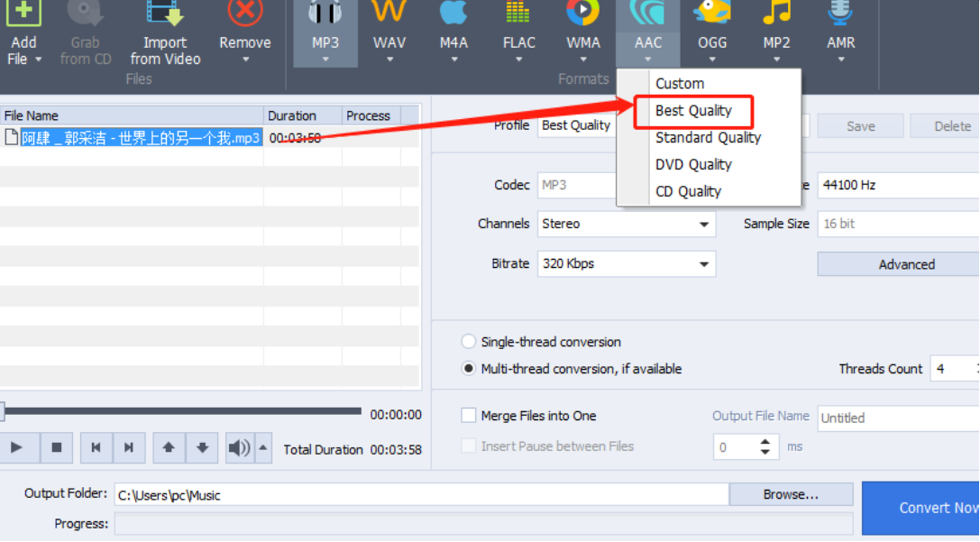Screen dimensions: 980x542
Task: Select the FLAC format icon
Action: 518,13
